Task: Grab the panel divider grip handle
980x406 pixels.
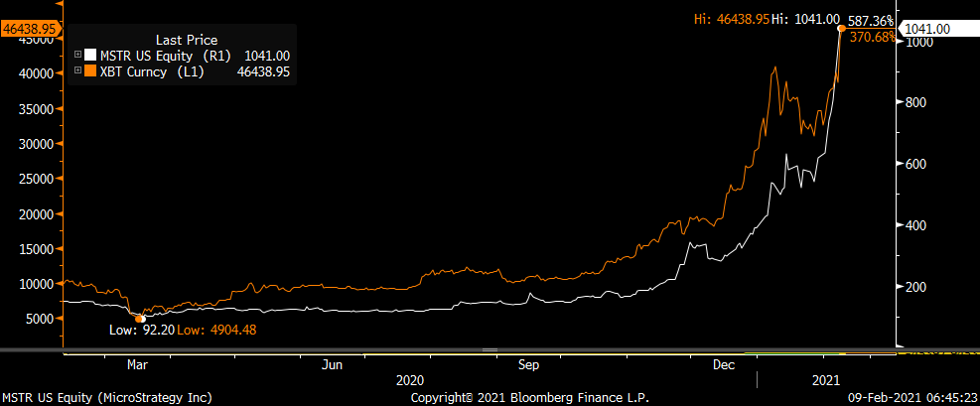Action: click(490, 349)
